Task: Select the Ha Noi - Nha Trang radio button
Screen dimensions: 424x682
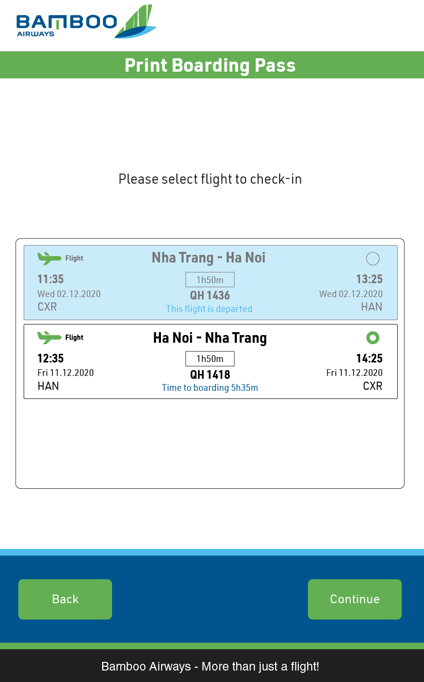Action: click(373, 338)
